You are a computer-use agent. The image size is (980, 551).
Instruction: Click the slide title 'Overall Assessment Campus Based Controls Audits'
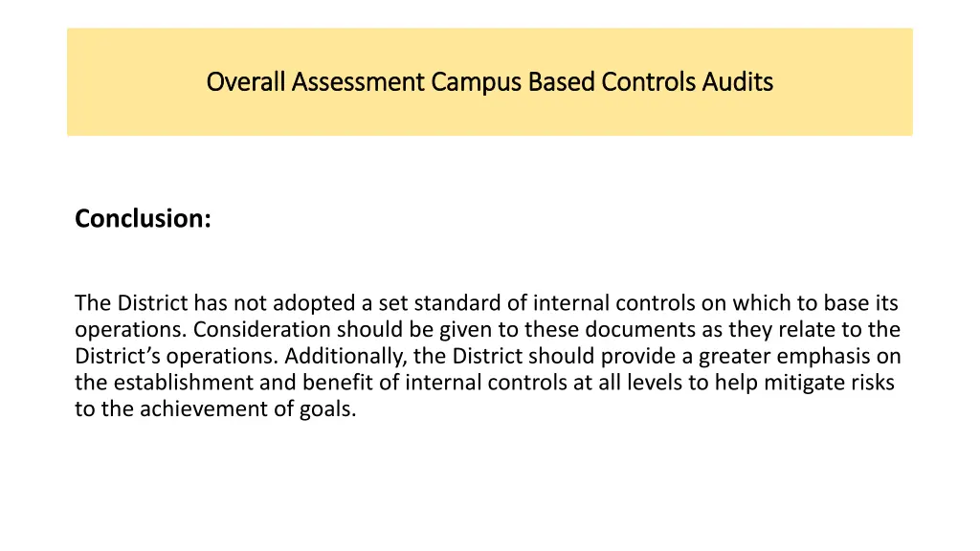click(x=489, y=82)
